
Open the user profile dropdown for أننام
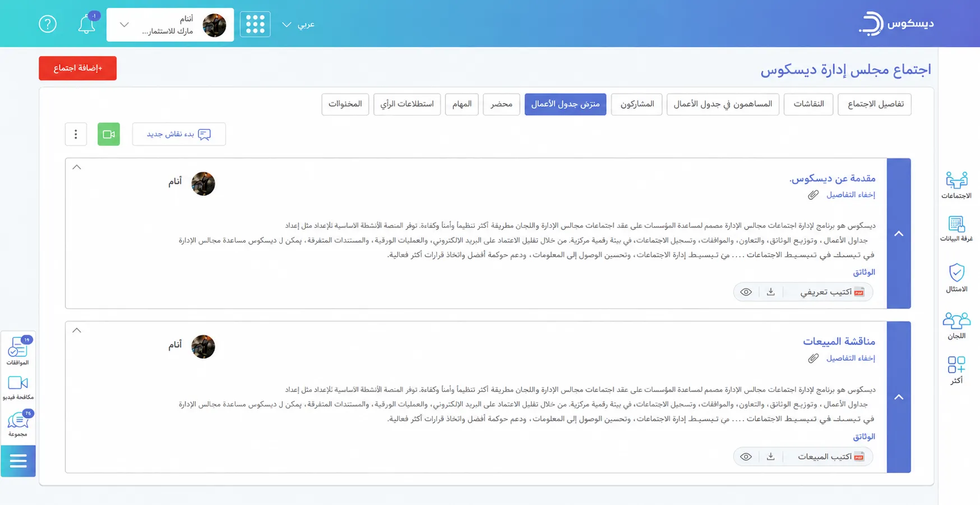click(x=170, y=25)
